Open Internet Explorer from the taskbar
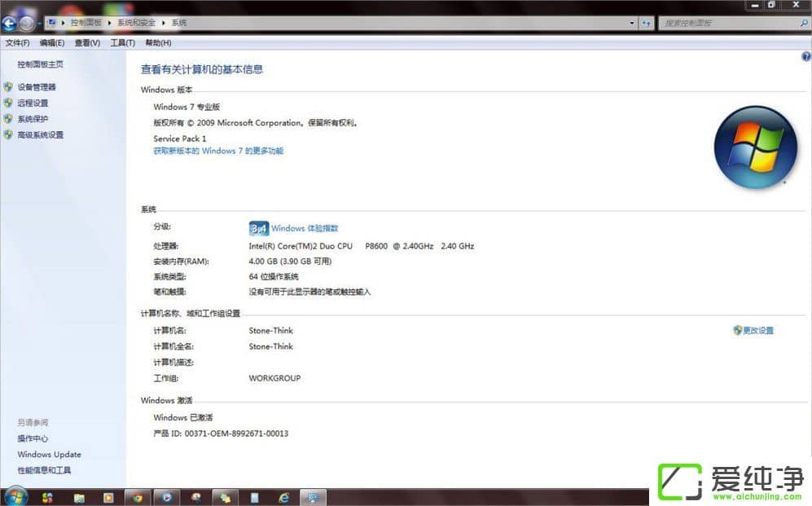The width and height of the screenshot is (812, 506). coord(283,496)
